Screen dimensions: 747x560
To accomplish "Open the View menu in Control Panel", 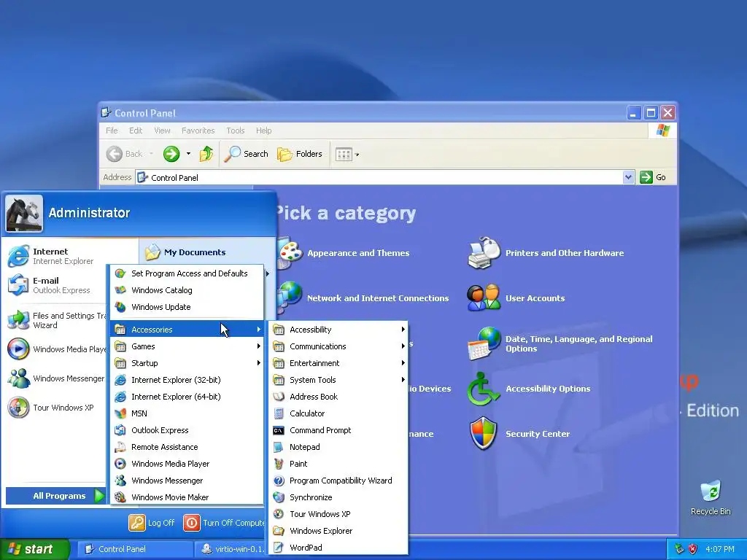I will tap(162, 131).
